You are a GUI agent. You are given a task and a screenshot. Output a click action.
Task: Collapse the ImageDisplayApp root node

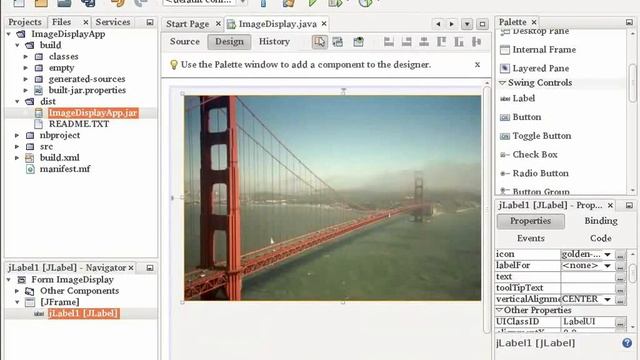click(x=9, y=34)
